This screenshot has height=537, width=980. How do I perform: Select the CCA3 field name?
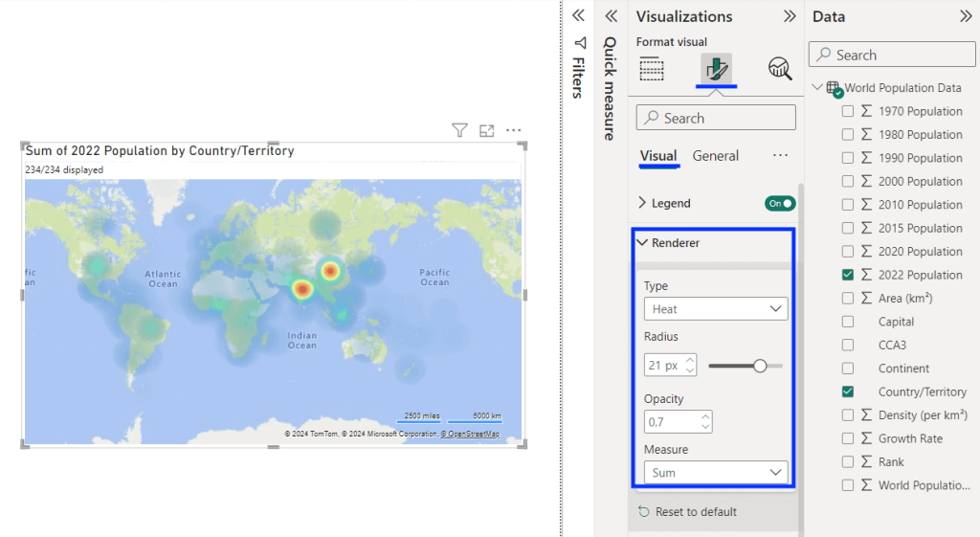pos(892,346)
